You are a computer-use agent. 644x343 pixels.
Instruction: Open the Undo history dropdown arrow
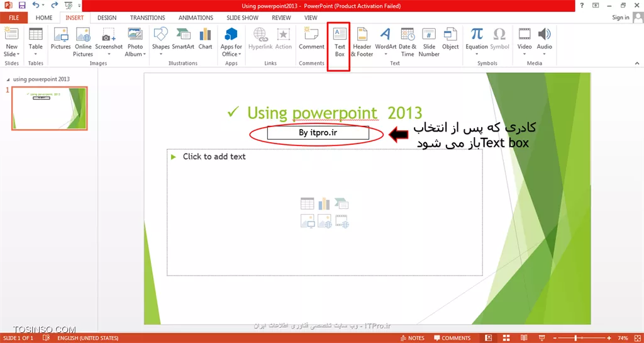43,6
